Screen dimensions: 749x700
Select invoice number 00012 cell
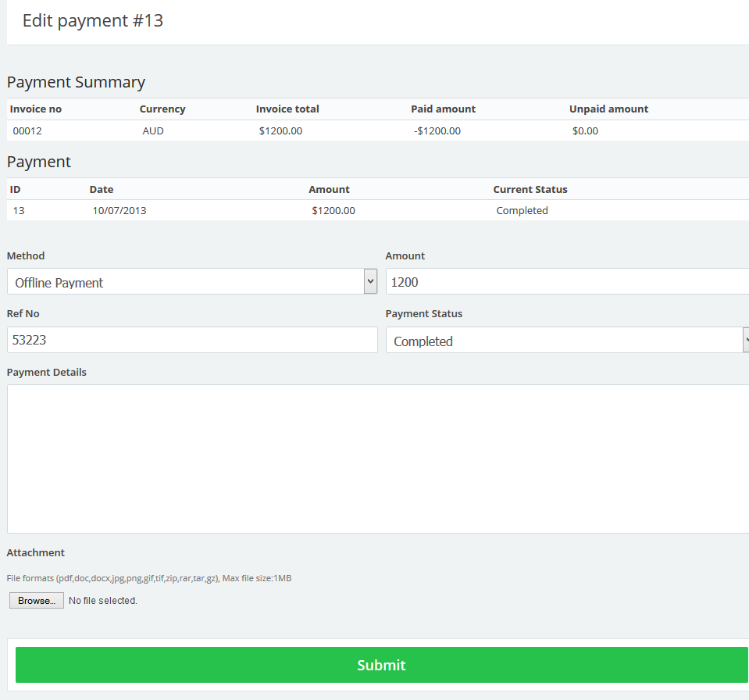[x=27, y=131]
